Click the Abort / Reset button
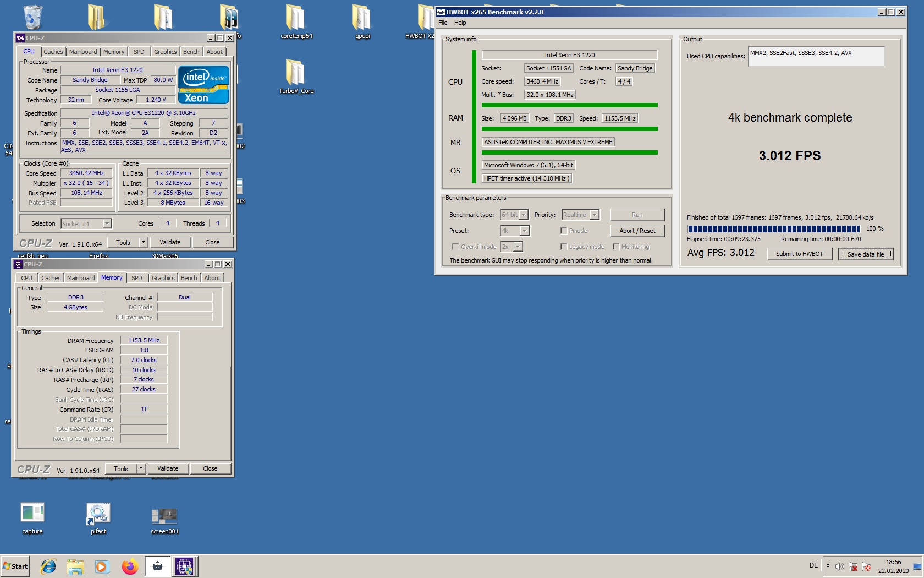 [637, 231]
